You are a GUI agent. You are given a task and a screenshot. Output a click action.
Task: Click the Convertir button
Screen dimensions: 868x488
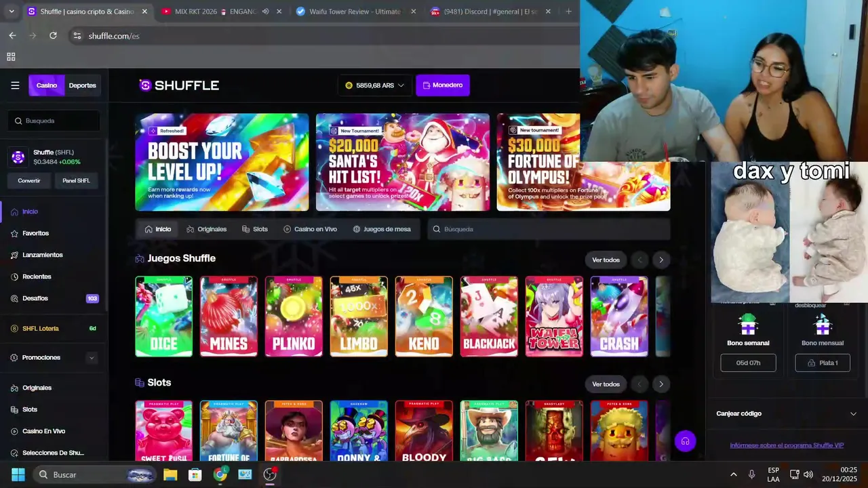(29, 181)
